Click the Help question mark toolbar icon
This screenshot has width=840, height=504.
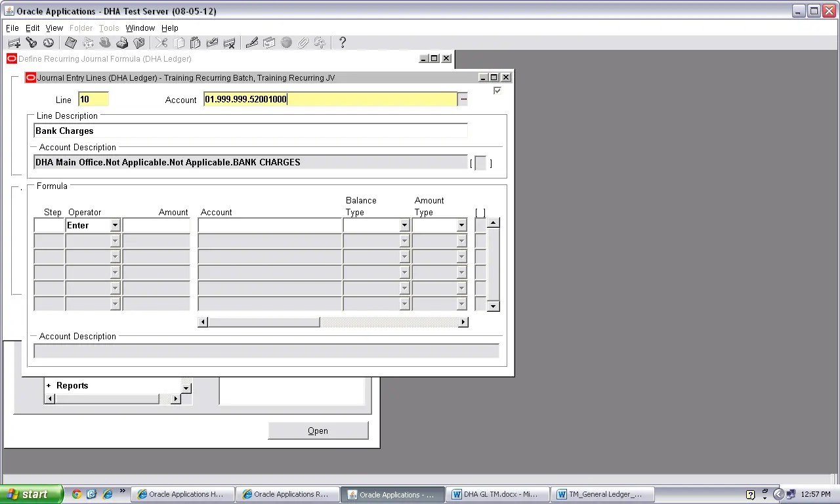pos(342,42)
